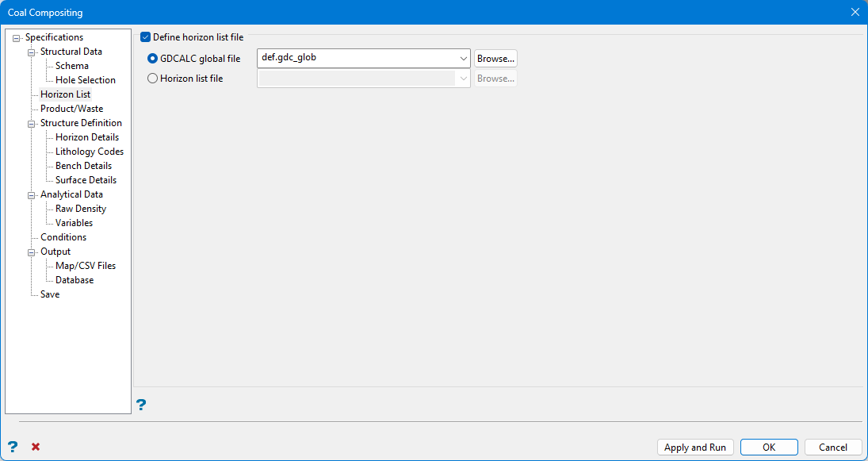
Task: Open Database output page
Action: click(x=75, y=280)
